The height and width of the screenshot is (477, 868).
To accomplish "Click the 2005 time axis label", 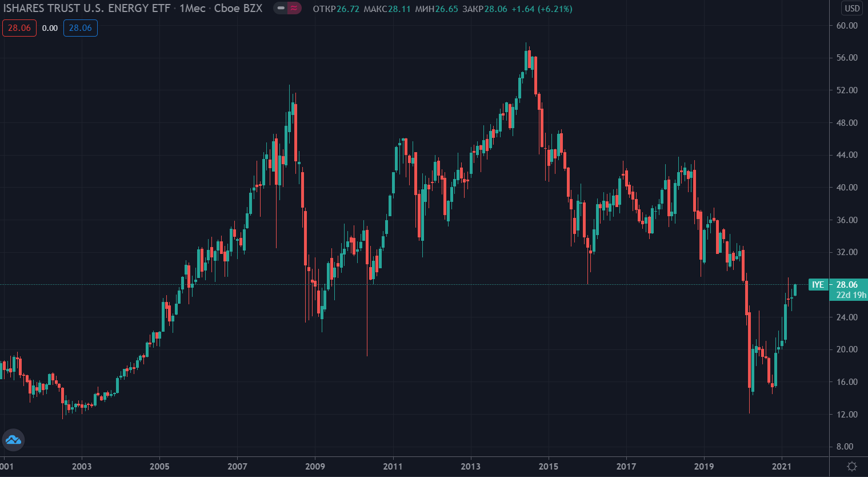I will [159, 467].
